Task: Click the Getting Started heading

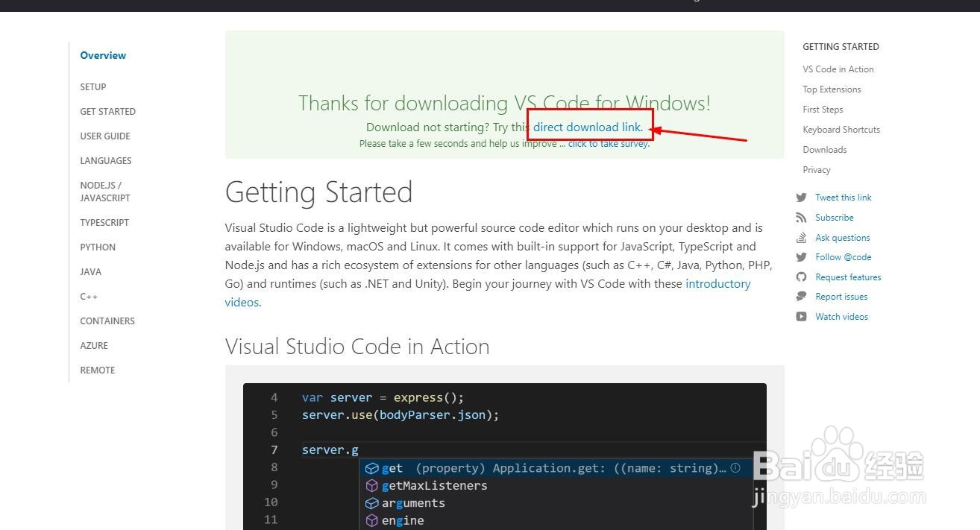Action: tap(318, 192)
